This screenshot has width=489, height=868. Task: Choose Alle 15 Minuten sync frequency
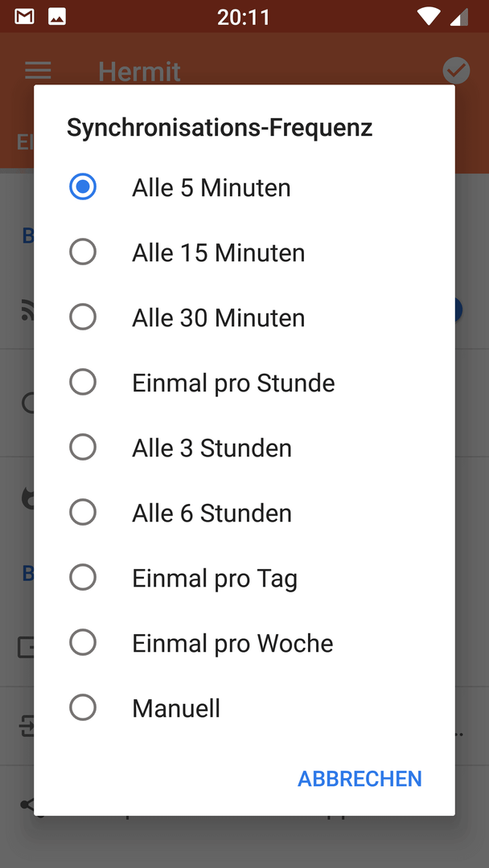[244, 252]
